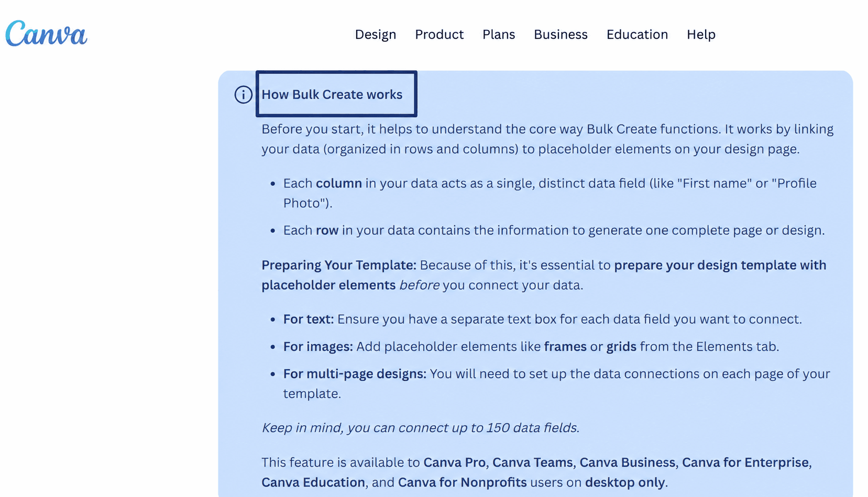This screenshot has height=497, width=868.
Task: Open the Help menu
Action: pos(701,35)
